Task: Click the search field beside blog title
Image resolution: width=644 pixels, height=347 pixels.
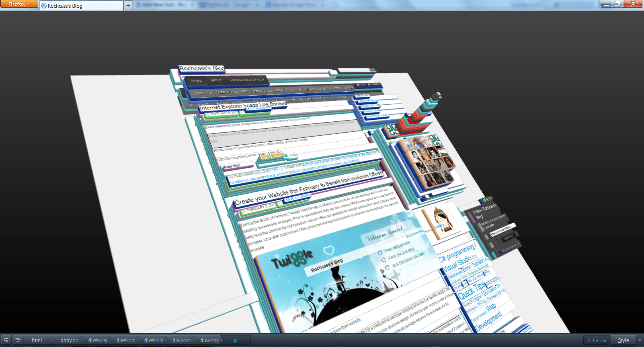Action: click(354, 70)
